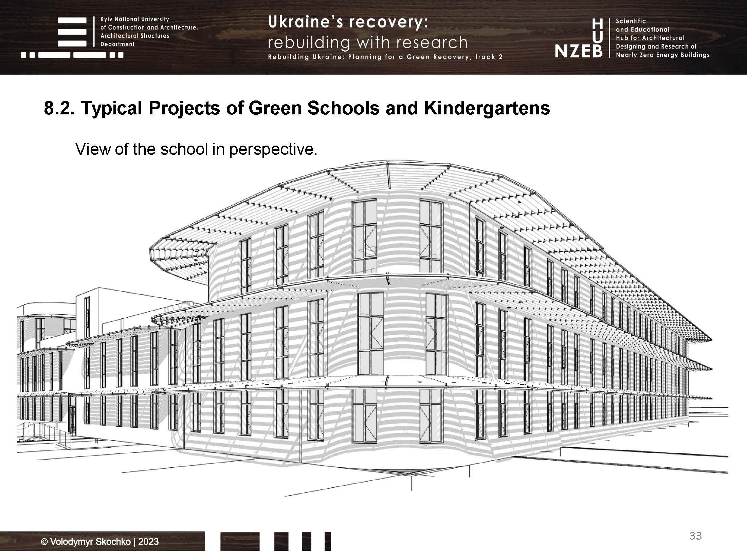The height and width of the screenshot is (560, 747).
Task: Click the "Ukraine's recovery:" header title
Action: (348, 22)
